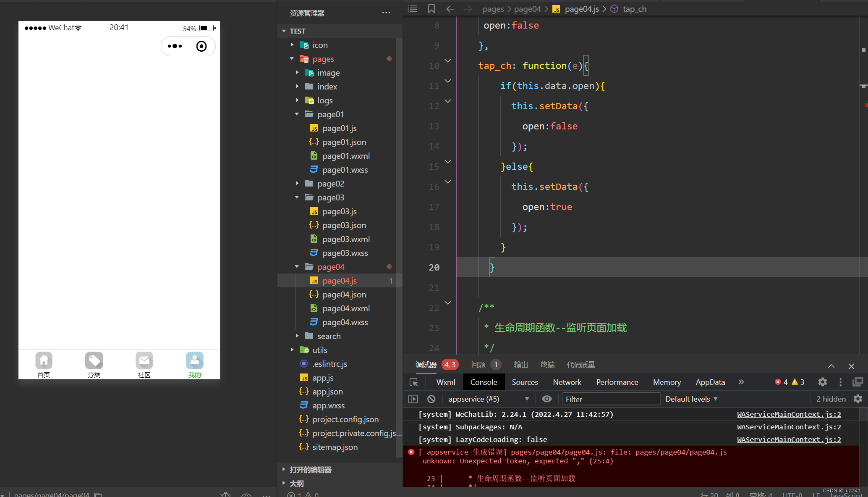Image resolution: width=868 pixels, height=497 pixels.
Task: Open the simulator capsule menu dots
Action: (x=175, y=46)
